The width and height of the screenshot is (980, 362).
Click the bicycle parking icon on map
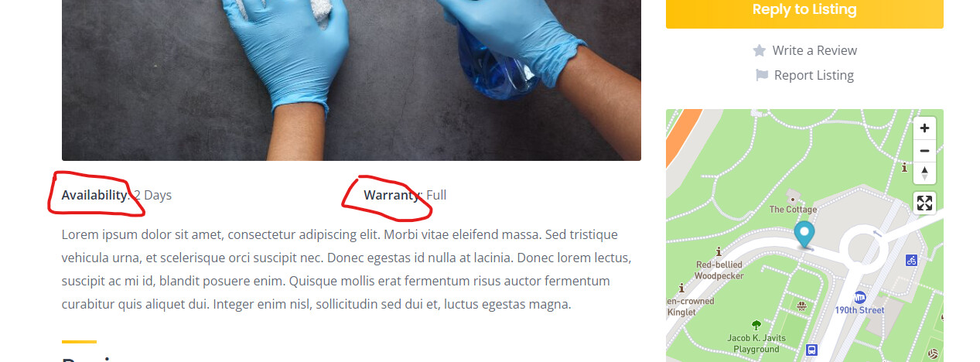[912, 261]
